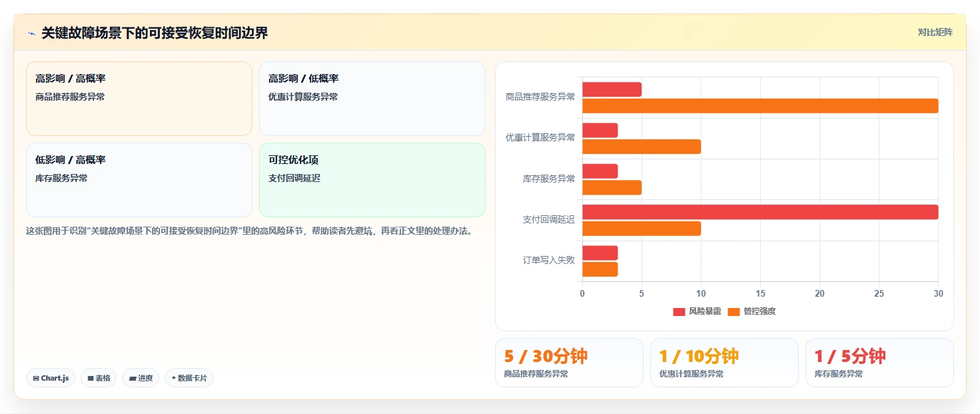
Task: Click the 数据卡片 tag
Action: (189, 378)
